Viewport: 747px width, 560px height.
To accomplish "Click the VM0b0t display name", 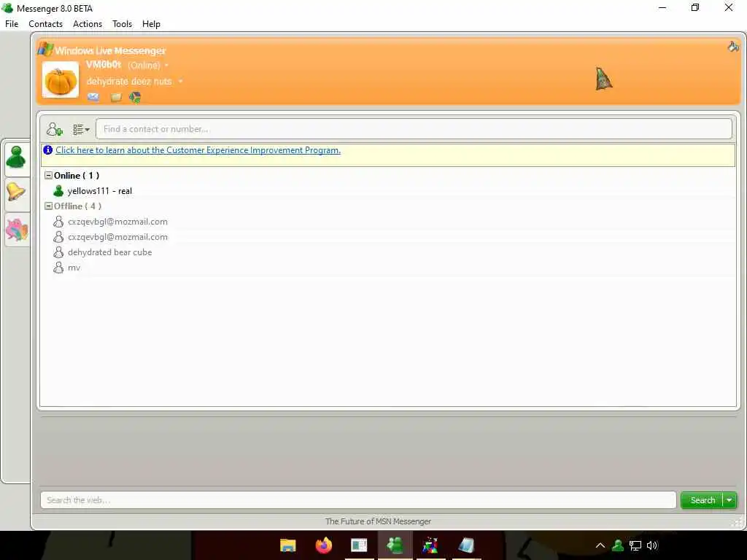I will point(104,64).
